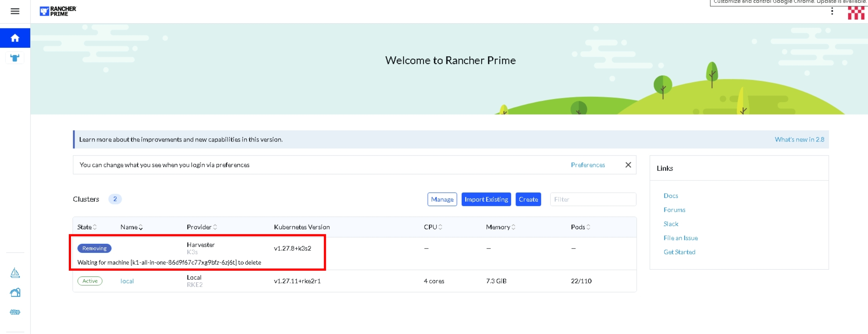The image size is (868, 334).
Task: Sort clusters by CPU column arrows
Action: click(440, 227)
